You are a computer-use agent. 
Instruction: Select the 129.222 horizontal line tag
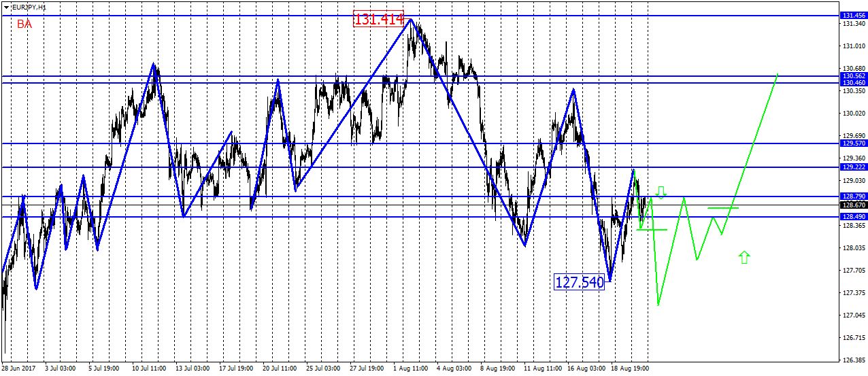tap(853, 167)
